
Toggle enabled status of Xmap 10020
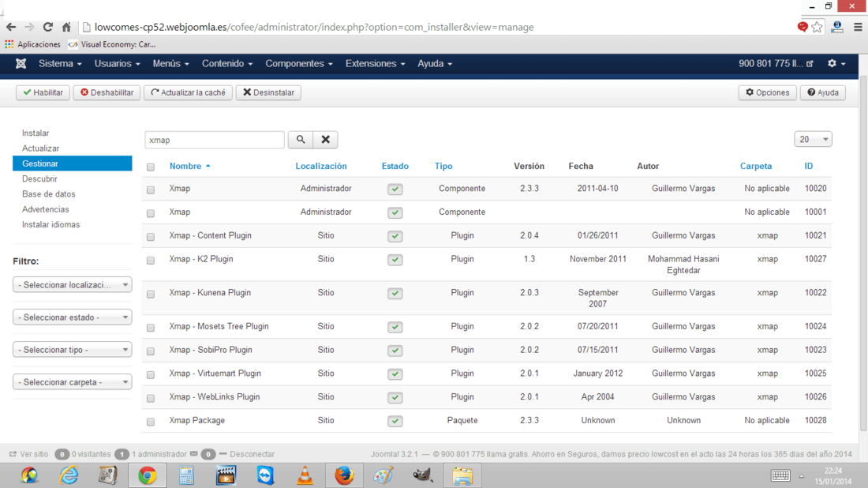pos(395,189)
